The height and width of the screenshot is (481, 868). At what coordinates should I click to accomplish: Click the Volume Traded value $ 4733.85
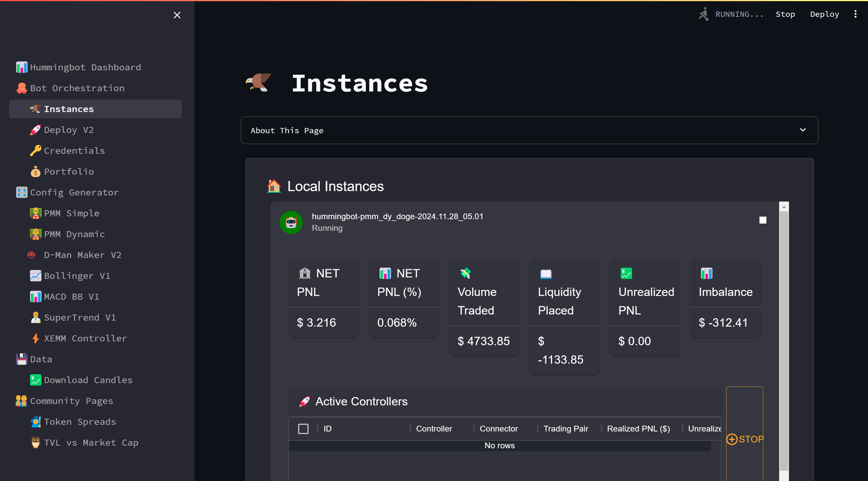coord(484,341)
